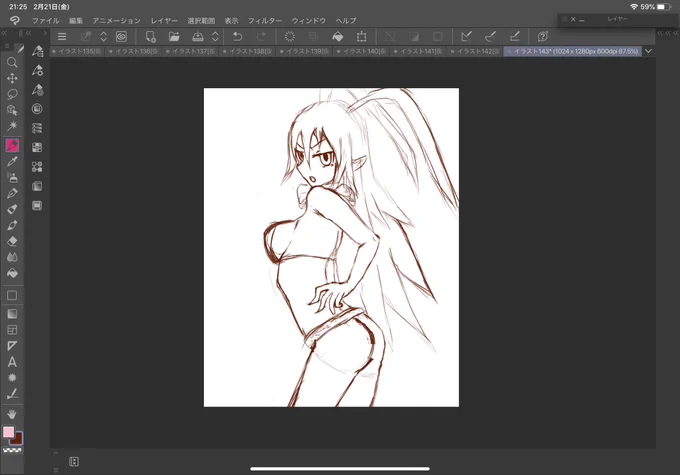The image size is (680, 475).
Task: Select the Hand pan tool
Action: click(x=12, y=413)
